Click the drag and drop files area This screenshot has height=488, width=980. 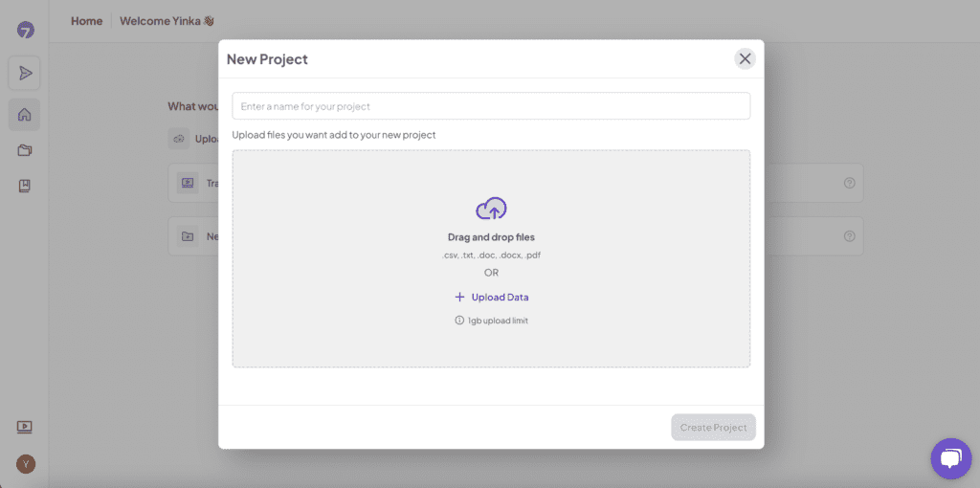pyautogui.click(x=491, y=258)
